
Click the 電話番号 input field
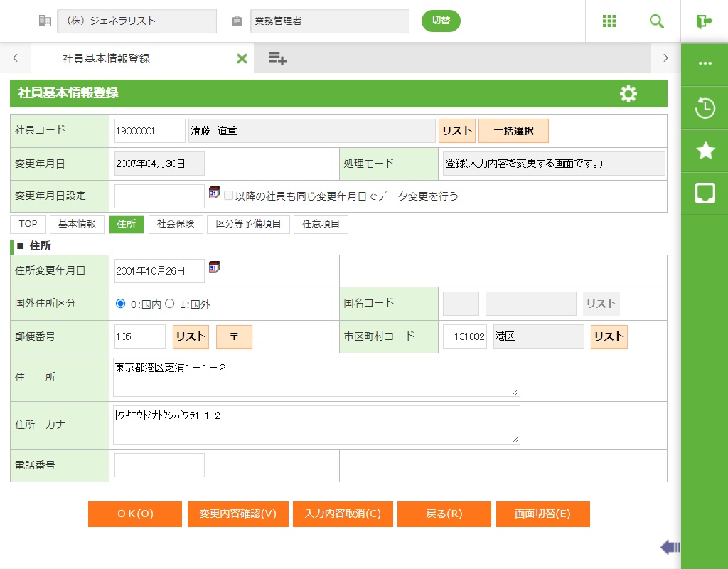tap(159, 465)
